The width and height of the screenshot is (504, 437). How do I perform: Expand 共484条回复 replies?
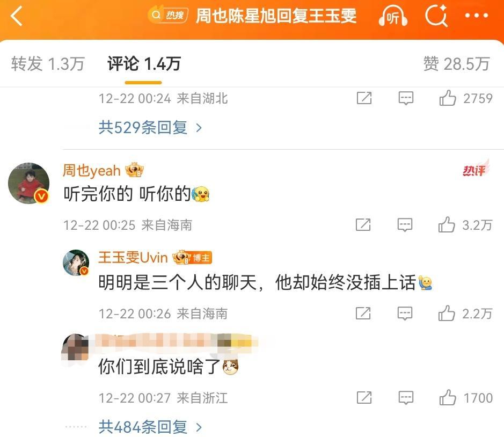coord(150,427)
